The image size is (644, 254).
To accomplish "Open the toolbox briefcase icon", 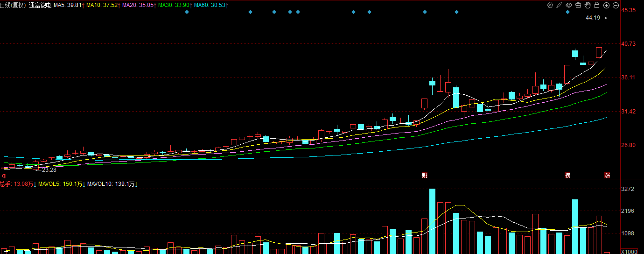I will (x=578, y=5).
